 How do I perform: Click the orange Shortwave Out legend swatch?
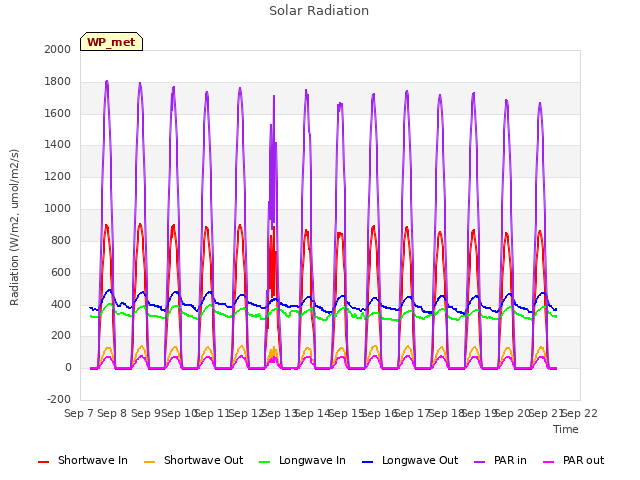[x=150, y=462]
